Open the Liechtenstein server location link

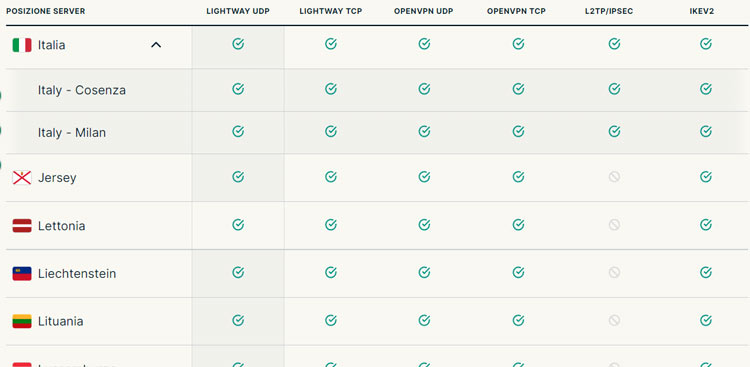tap(77, 274)
